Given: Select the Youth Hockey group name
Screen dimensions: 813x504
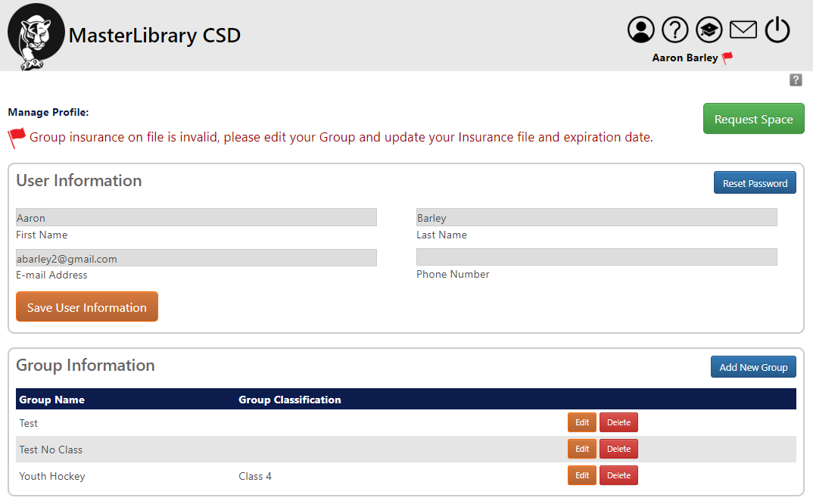Looking at the screenshot, I should (51, 476).
